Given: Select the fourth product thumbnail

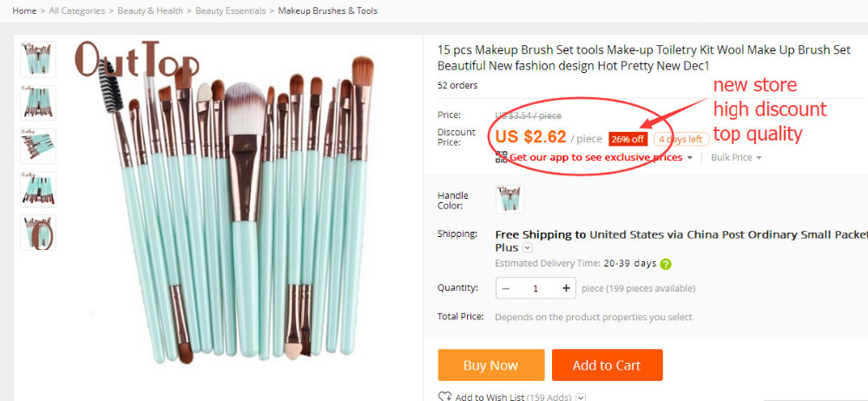Looking at the screenshot, I should coord(38,189).
